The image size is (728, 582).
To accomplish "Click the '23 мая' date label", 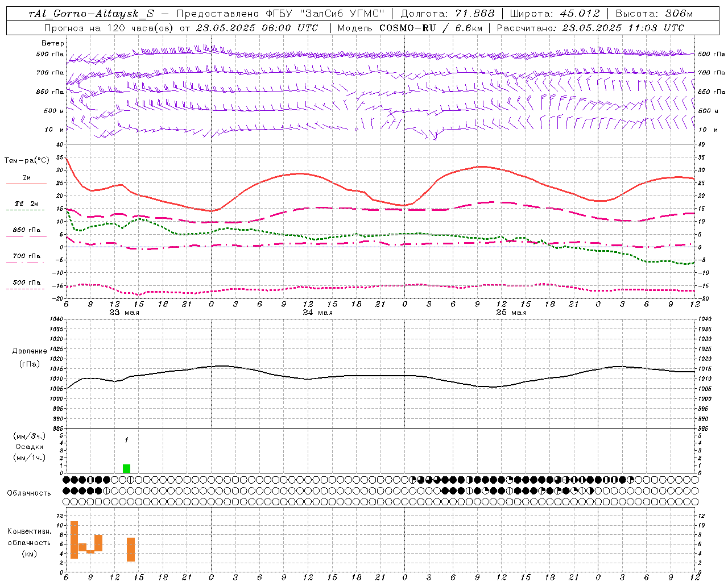I will pos(124,312).
